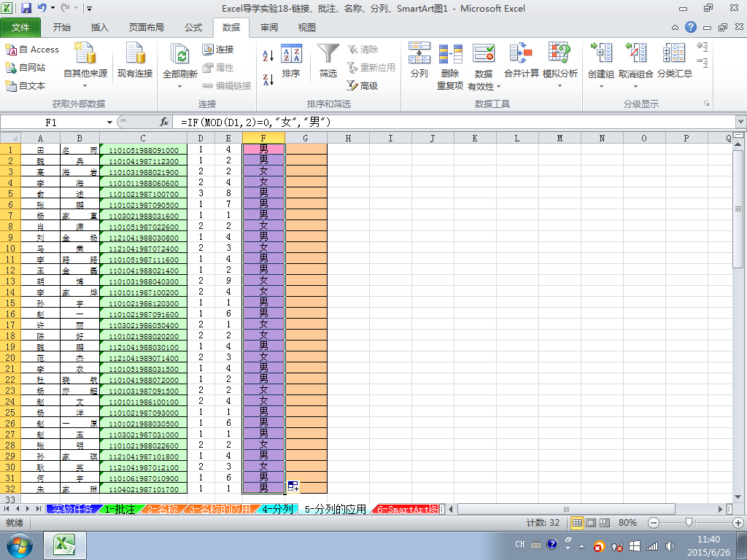The image size is (747, 560).
Task: Click the Auto Fill Options smart tag
Action: pyautogui.click(x=293, y=486)
